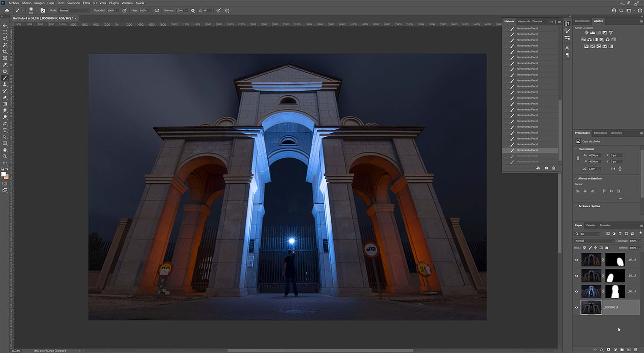Select the Clone Stamp tool

tap(5, 84)
